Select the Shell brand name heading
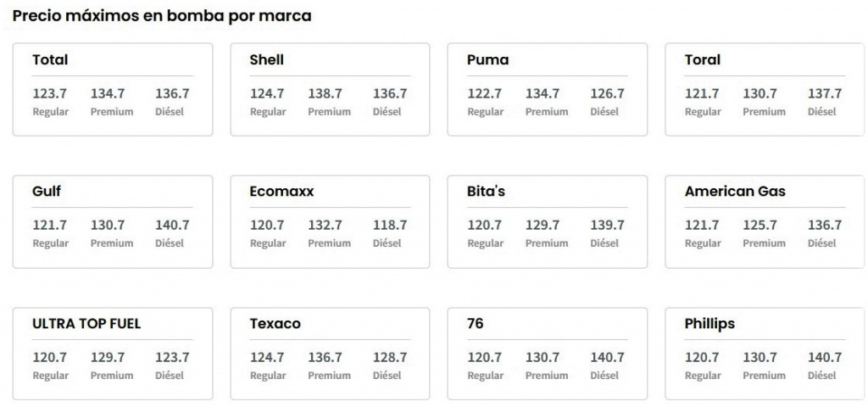The image size is (868, 407). coord(267,60)
